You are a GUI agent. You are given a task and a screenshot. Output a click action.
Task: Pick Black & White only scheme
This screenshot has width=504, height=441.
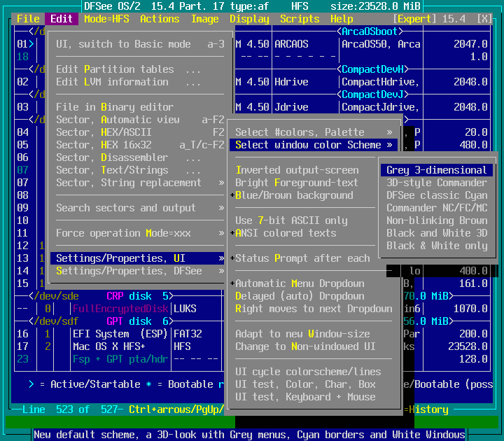(x=437, y=246)
